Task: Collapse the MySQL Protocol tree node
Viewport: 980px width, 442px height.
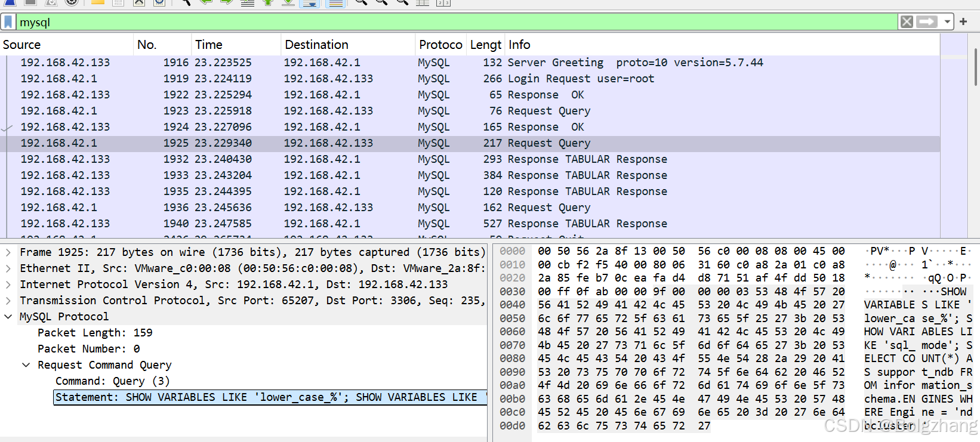Action: point(8,317)
